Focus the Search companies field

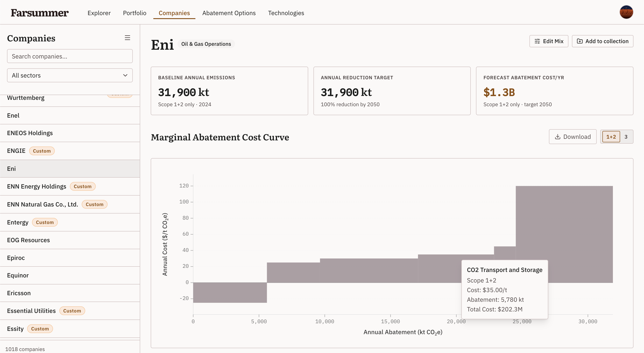coord(70,56)
